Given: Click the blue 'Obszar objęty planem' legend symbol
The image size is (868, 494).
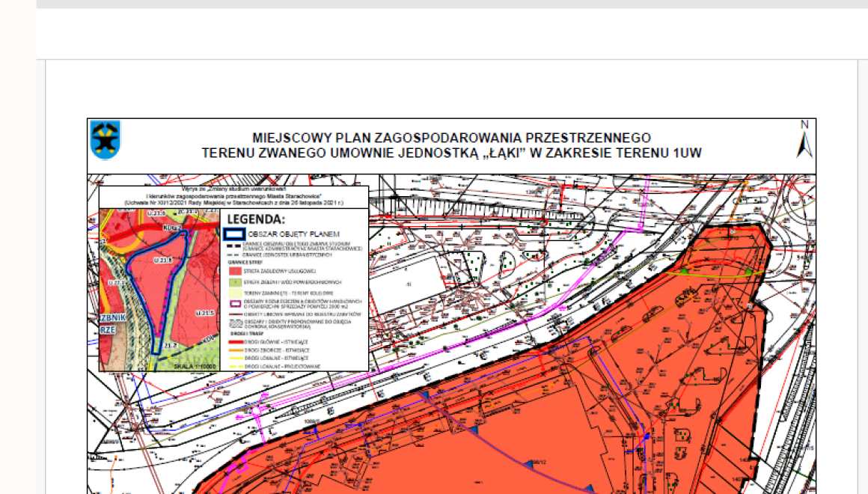Looking at the screenshot, I should [234, 234].
